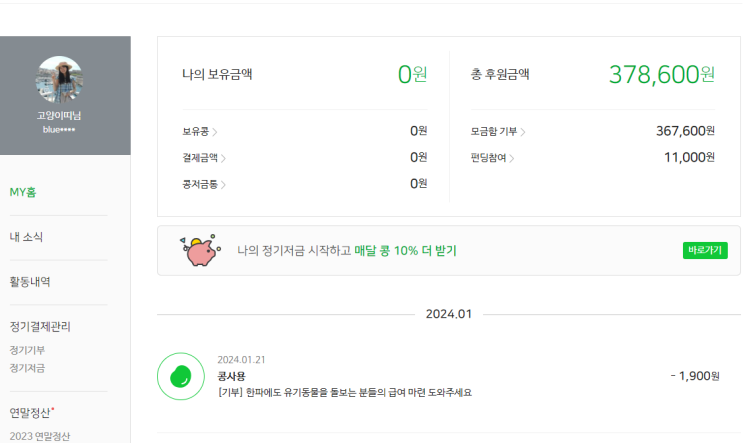Click the 고양이띠님 username

coord(60,116)
